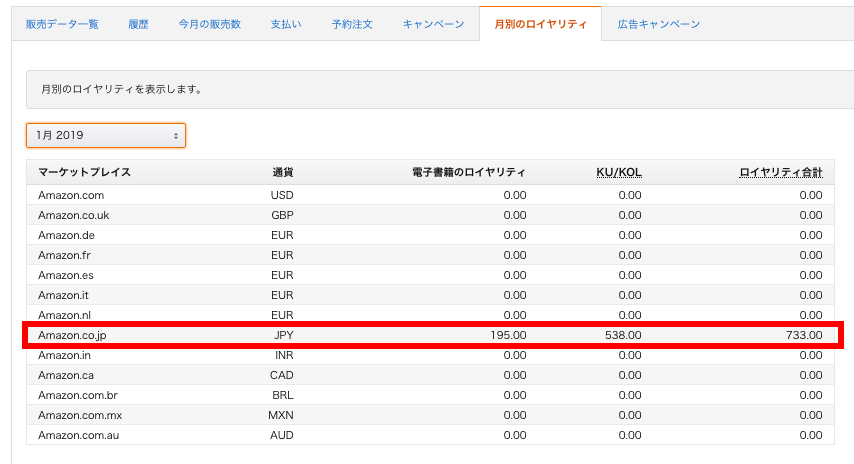Viewport: 854px width, 464px height.
Task: Open the 販売データ一覧 tab
Action: (62, 25)
